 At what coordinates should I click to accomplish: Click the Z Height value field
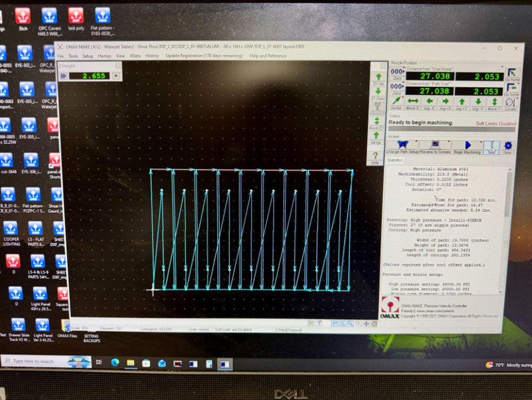[x=89, y=76]
